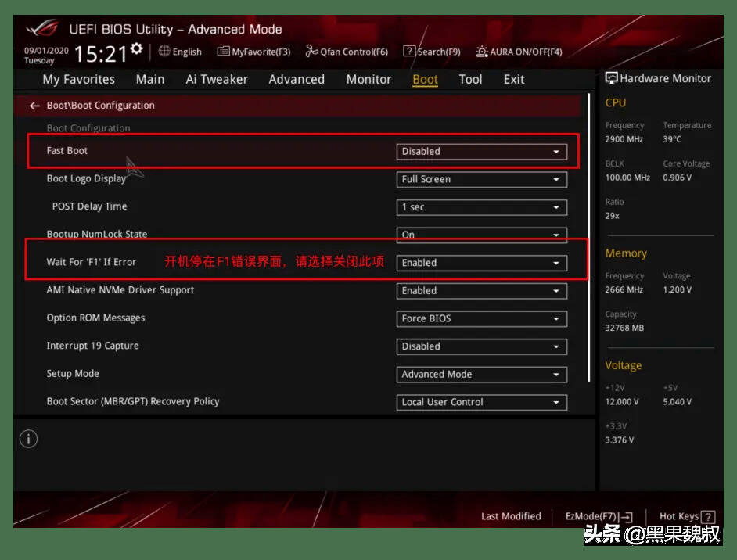This screenshot has width=737, height=560.
Task: Open the Bootup NumLock State dropdown
Action: (x=482, y=235)
